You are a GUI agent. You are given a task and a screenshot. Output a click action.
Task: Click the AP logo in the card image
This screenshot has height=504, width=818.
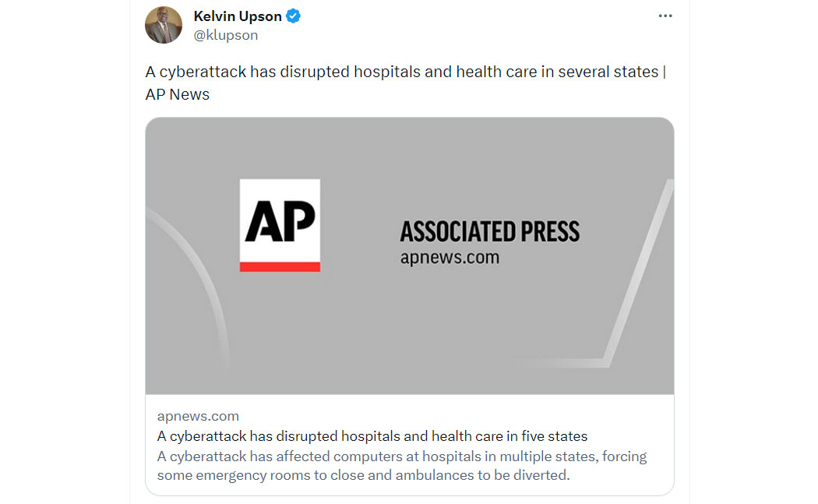point(280,225)
